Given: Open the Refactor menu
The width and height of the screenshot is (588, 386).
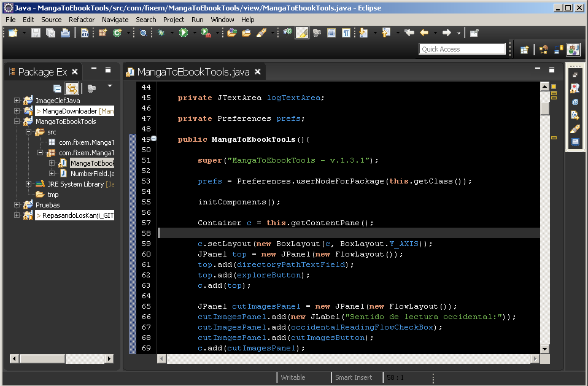Looking at the screenshot, I should 82,20.
